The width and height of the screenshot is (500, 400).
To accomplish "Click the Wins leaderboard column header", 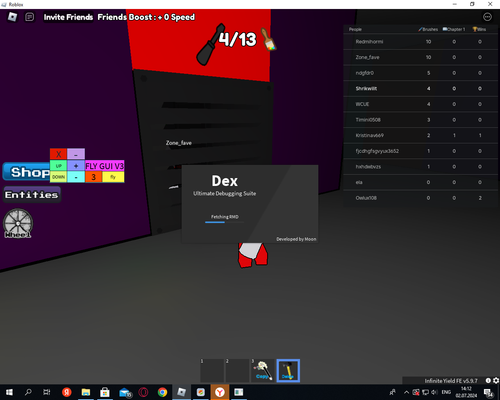I will [x=479, y=29].
